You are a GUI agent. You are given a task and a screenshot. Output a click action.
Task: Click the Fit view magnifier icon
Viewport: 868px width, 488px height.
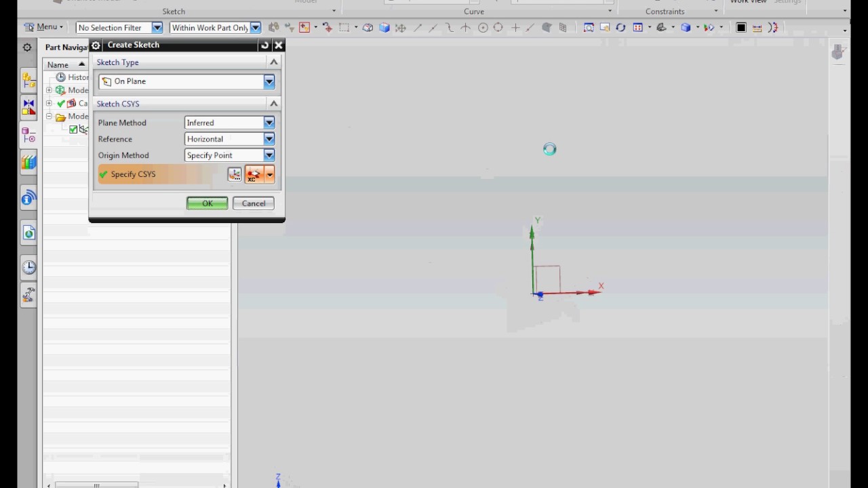click(x=589, y=28)
